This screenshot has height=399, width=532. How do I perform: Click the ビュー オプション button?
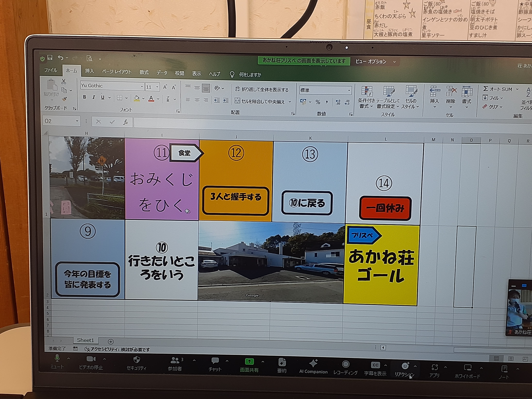click(371, 62)
